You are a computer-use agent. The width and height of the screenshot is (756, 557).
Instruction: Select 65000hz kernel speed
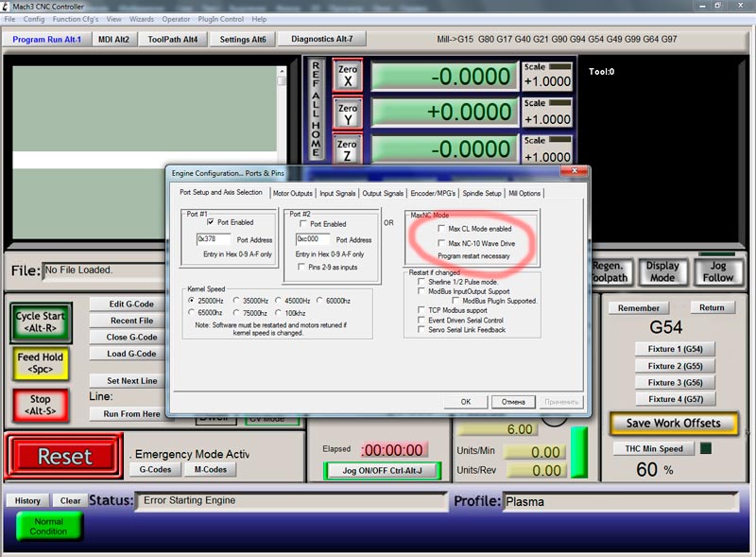pos(192,312)
